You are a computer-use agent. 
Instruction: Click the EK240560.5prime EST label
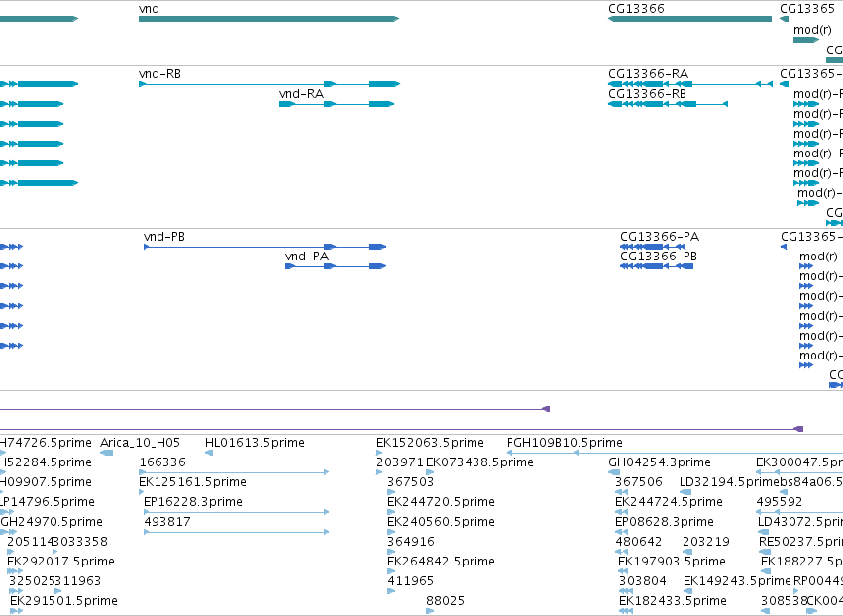point(442,522)
